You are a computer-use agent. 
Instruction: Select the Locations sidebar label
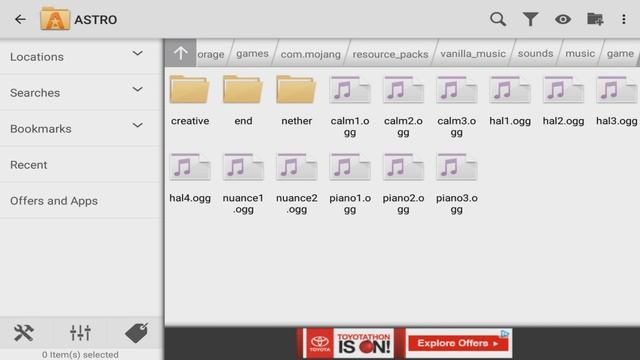click(37, 57)
